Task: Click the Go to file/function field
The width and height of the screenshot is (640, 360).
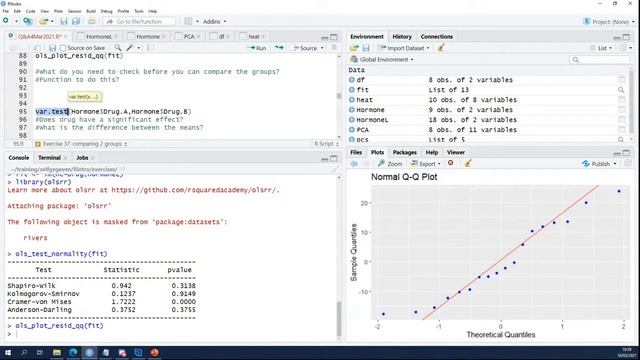Action: [139, 21]
